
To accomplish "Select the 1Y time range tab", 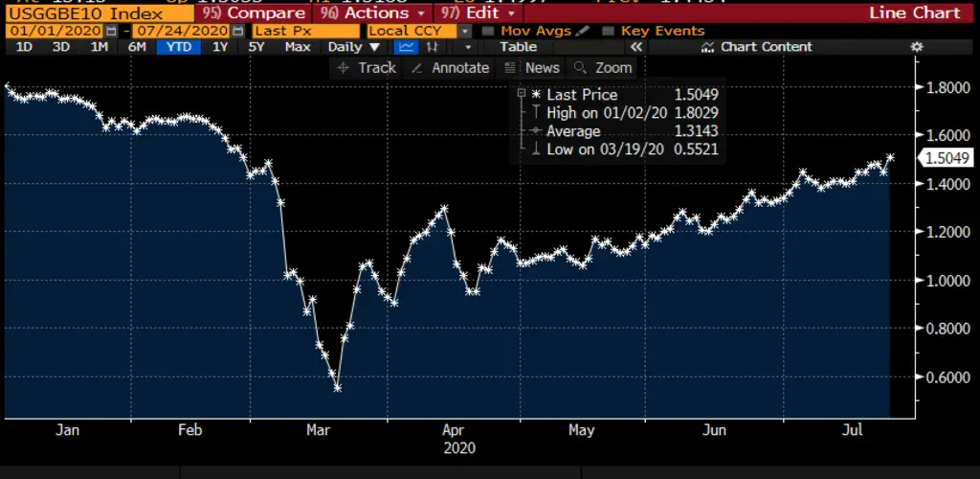I will [x=220, y=47].
